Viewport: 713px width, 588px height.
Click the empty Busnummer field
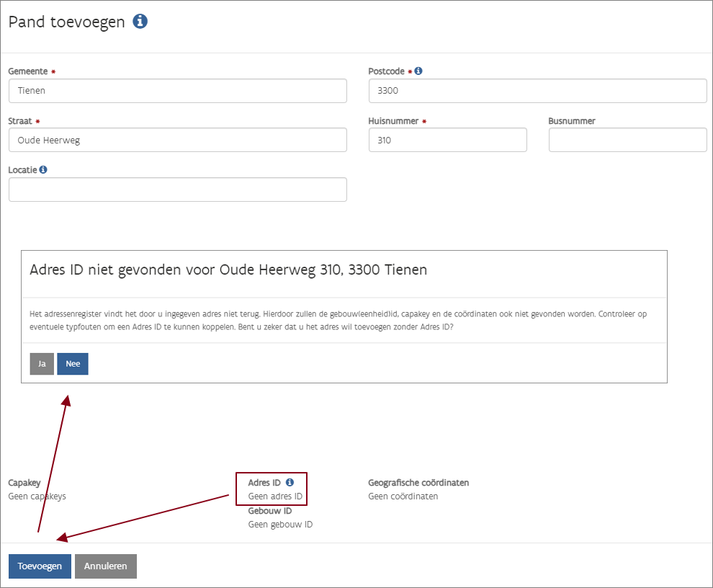tap(627, 141)
